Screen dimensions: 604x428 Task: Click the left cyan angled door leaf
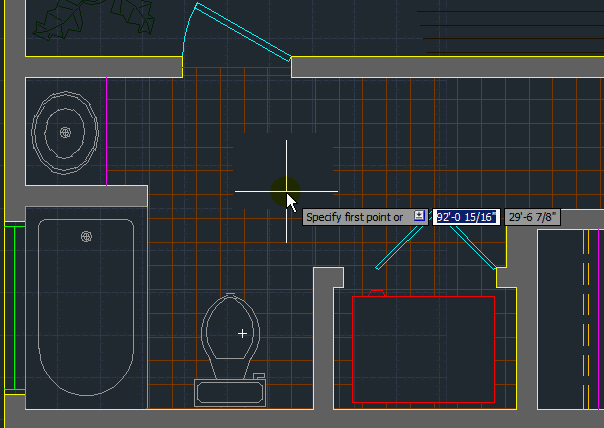(398, 248)
